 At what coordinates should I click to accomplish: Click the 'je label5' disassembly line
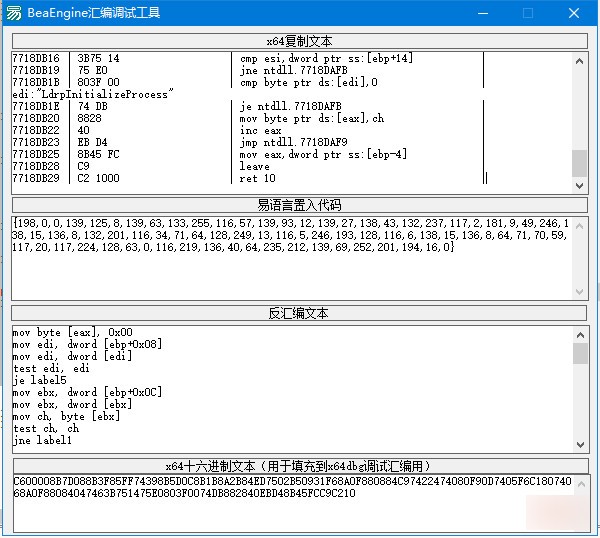pyautogui.click(x=40, y=380)
